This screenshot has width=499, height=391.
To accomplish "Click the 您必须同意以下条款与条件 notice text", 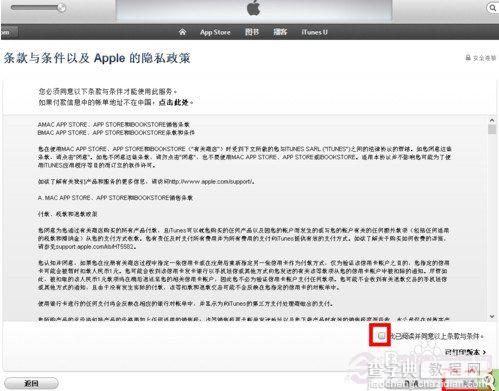I will click(108, 91).
